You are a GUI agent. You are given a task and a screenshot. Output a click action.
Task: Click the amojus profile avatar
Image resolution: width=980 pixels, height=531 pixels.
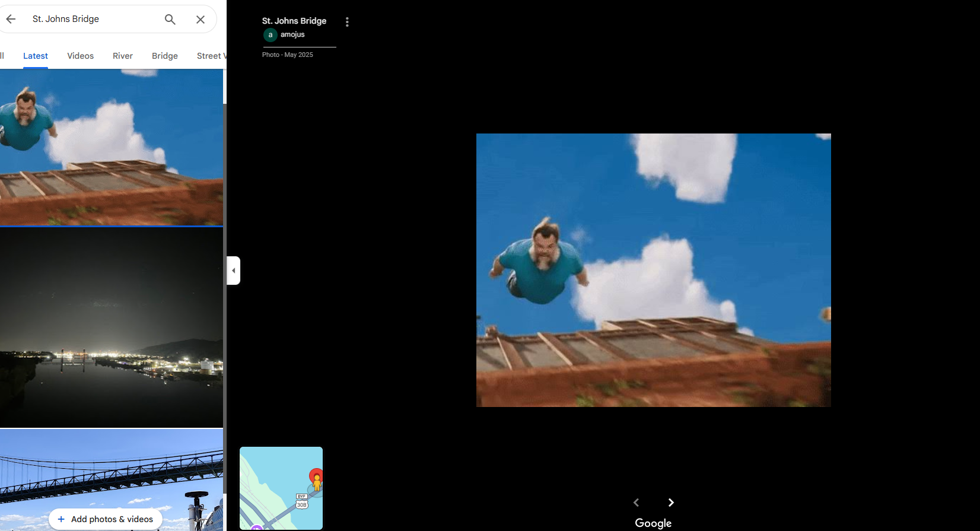click(270, 35)
